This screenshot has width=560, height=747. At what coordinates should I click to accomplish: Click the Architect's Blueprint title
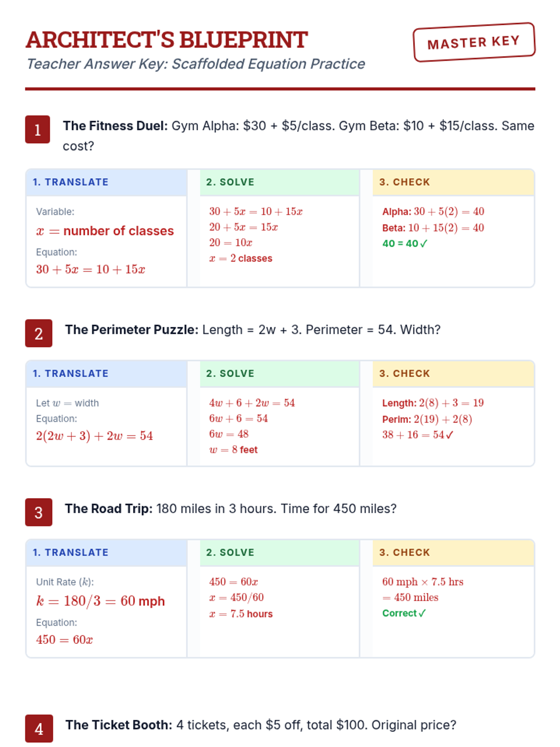(x=167, y=40)
